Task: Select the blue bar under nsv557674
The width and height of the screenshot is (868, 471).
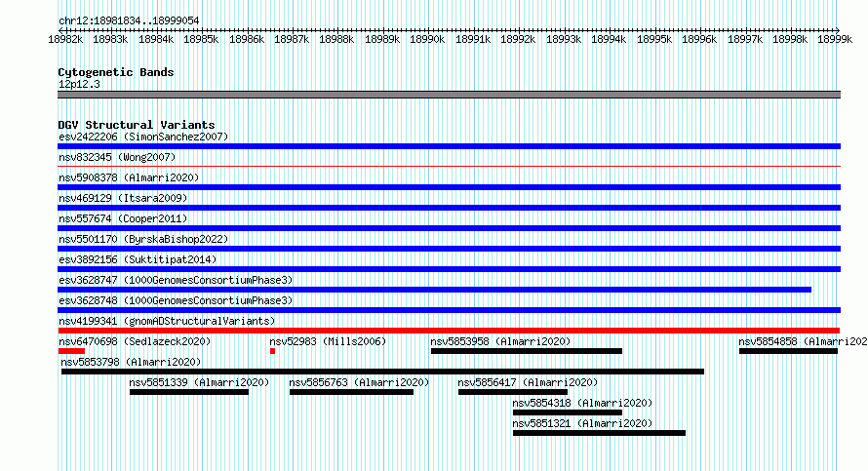Action: click(x=449, y=228)
